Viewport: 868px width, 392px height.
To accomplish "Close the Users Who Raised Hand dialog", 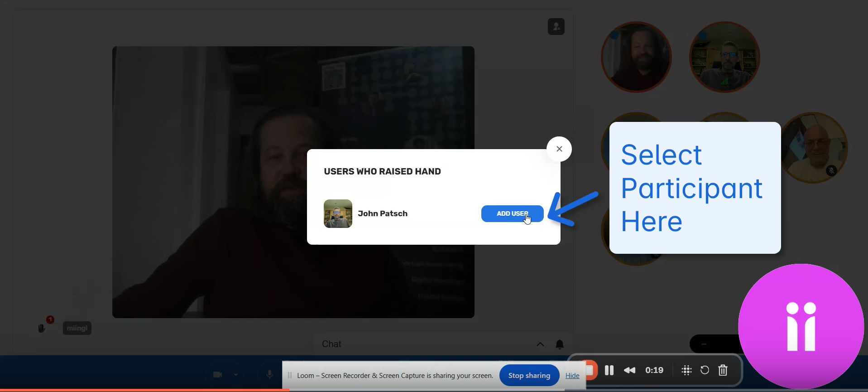I will point(559,149).
